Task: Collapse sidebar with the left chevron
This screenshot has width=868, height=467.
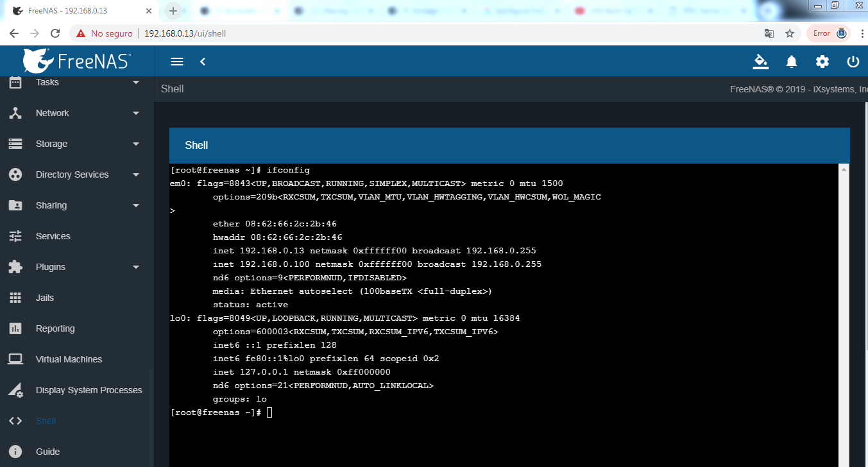Action: [x=203, y=62]
